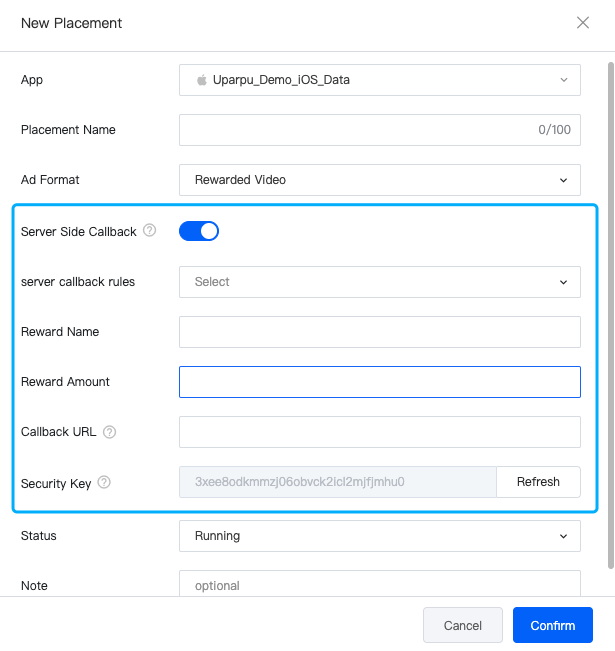Click the Security Key help icon
Viewport: 615px width, 651px height.
click(104, 483)
